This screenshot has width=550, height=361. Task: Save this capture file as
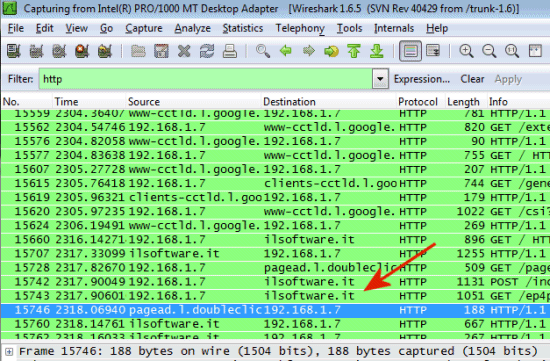point(161,51)
